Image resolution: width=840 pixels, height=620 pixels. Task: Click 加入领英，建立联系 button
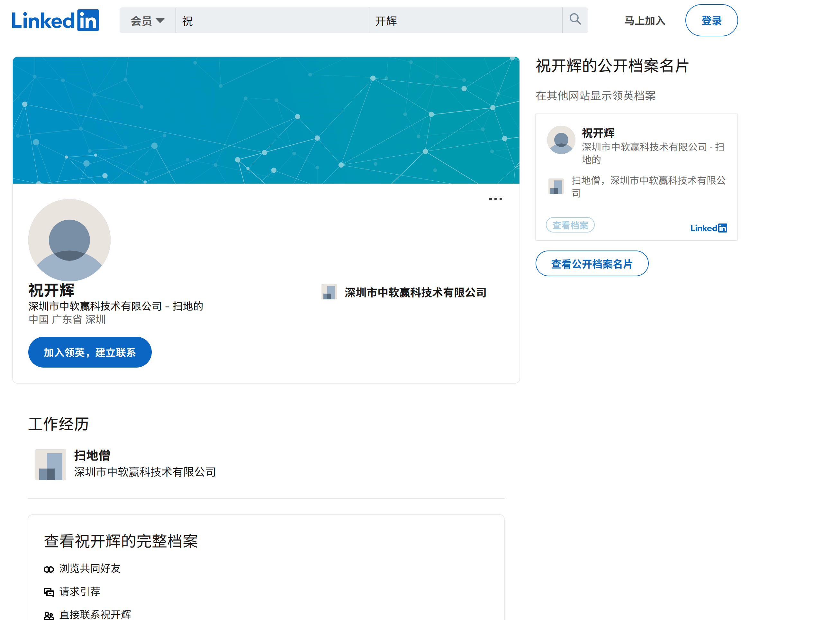[90, 352]
